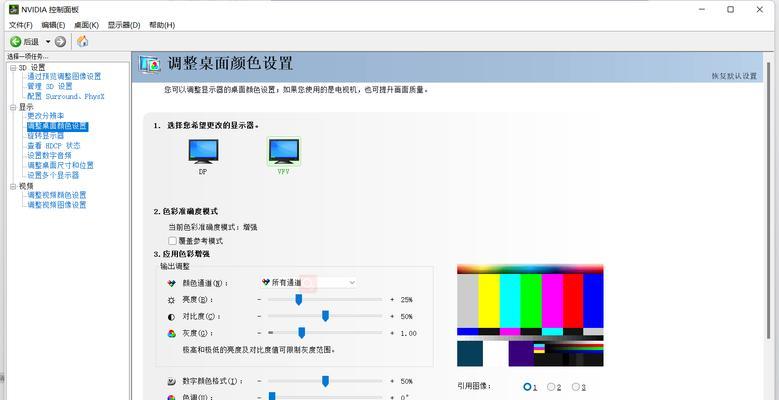Open 设置数字音频 in the tree
Image resolution: width=779 pixels, height=400 pixels.
pos(49,156)
